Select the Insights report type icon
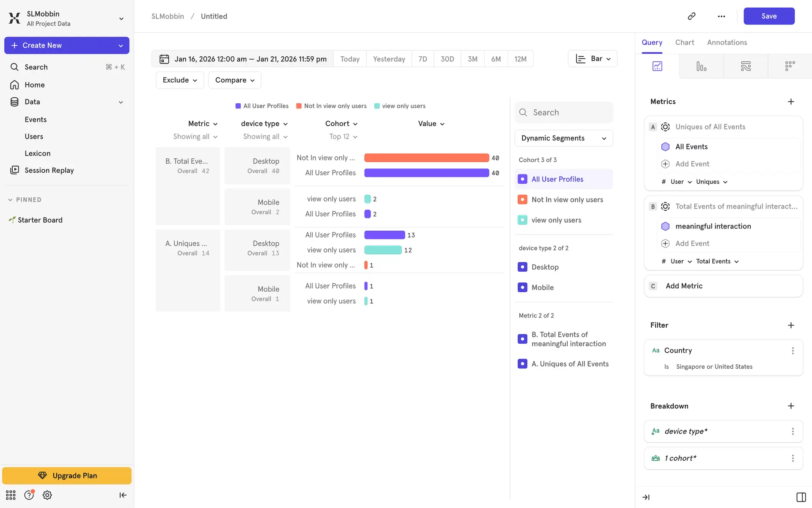This screenshot has width=812, height=508. pyautogui.click(x=657, y=66)
